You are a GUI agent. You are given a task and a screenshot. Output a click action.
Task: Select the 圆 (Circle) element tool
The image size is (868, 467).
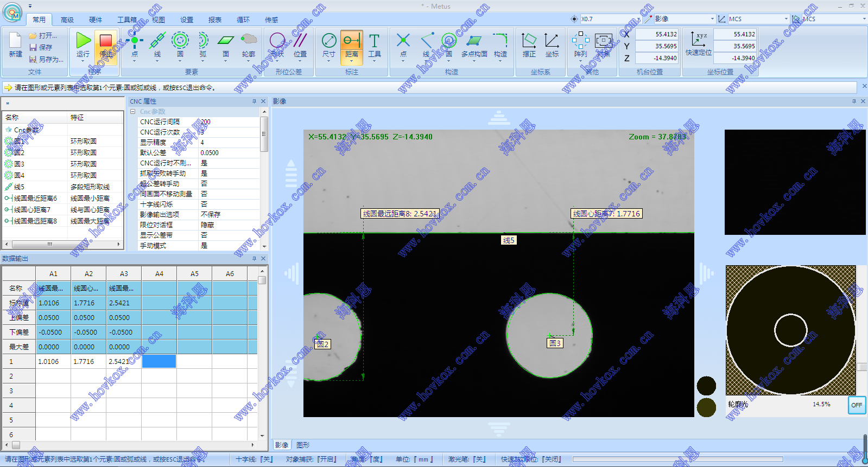pos(180,41)
